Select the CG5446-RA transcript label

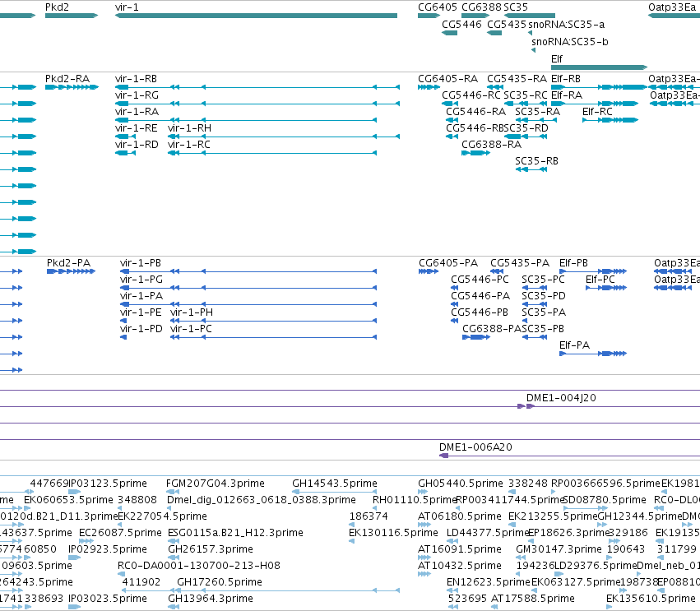click(x=476, y=112)
